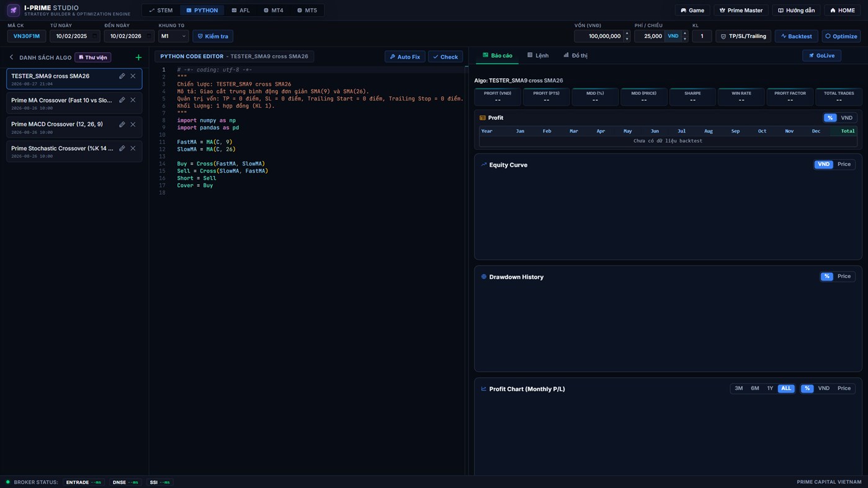Click the Optimize button

click(x=841, y=36)
